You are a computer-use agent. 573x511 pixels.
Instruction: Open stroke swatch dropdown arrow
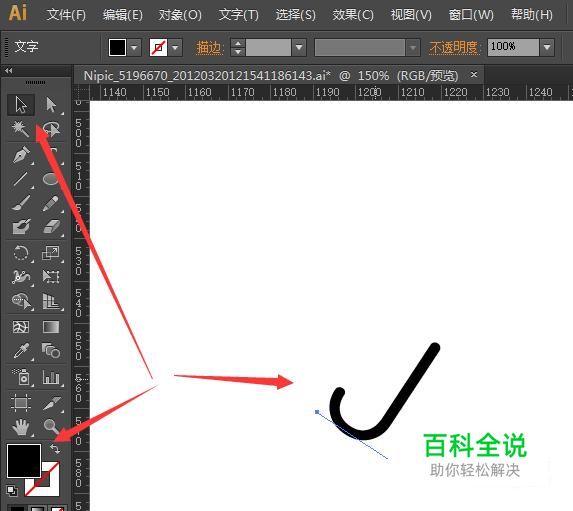(175, 48)
